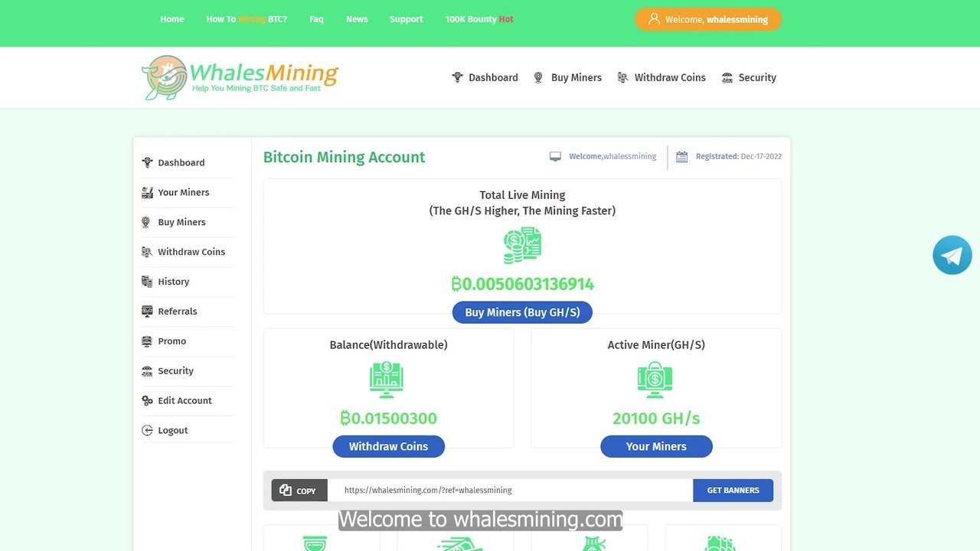Screen dimensions: 980x551
Task: Open the 100K Bounty Hot link
Action: (479, 19)
